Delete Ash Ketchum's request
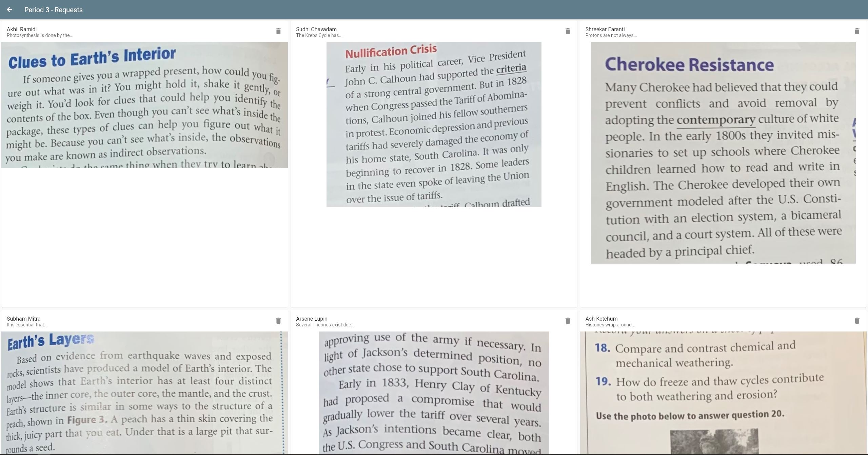868x455 pixels. point(857,321)
